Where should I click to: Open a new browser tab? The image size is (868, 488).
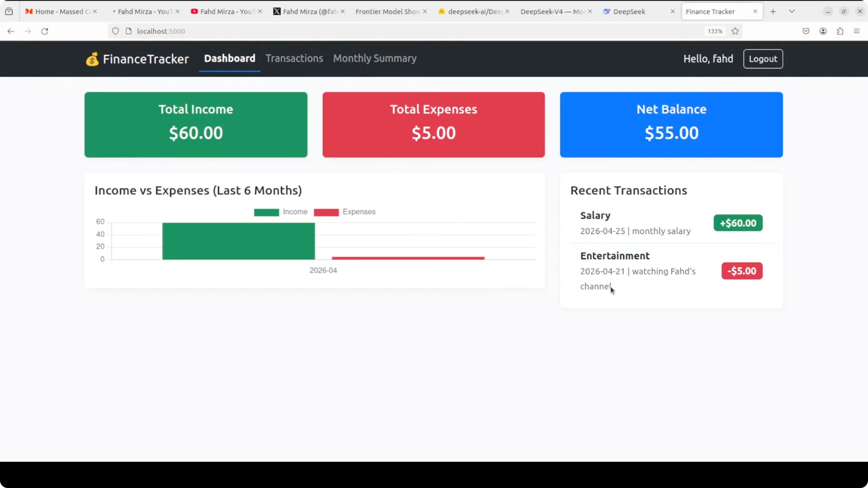click(x=773, y=11)
